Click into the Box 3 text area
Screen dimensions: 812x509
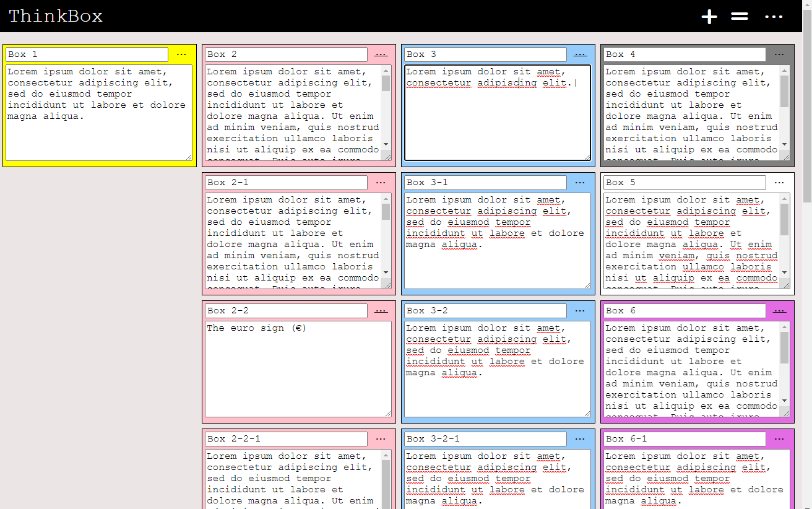coord(498,113)
